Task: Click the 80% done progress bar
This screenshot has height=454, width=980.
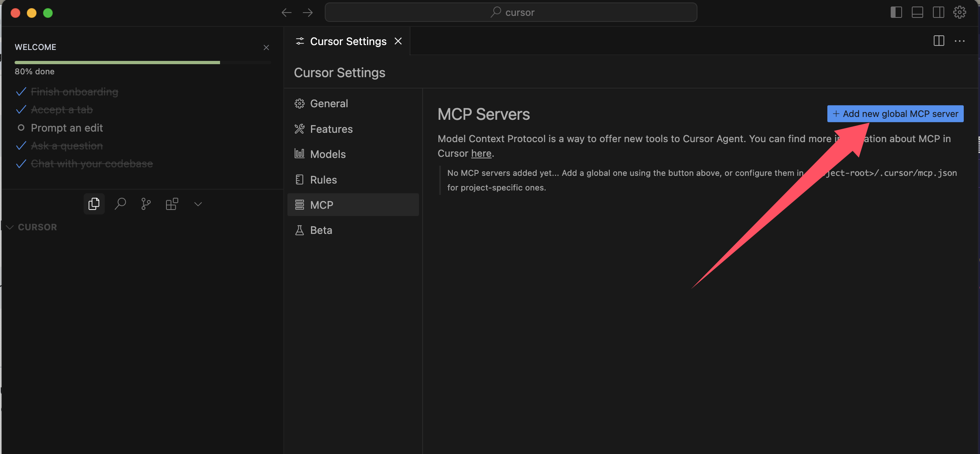Action: pyautogui.click(x=142, y=62)
